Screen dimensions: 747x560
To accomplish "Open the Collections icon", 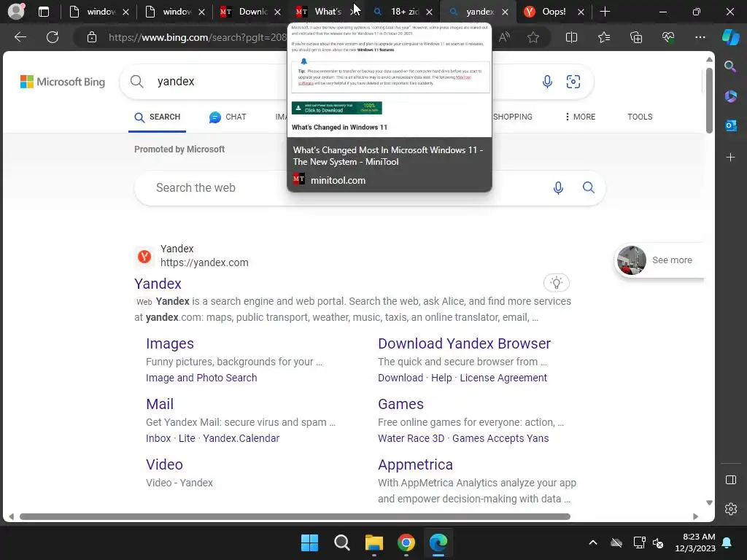I will (x=636, y=37).
